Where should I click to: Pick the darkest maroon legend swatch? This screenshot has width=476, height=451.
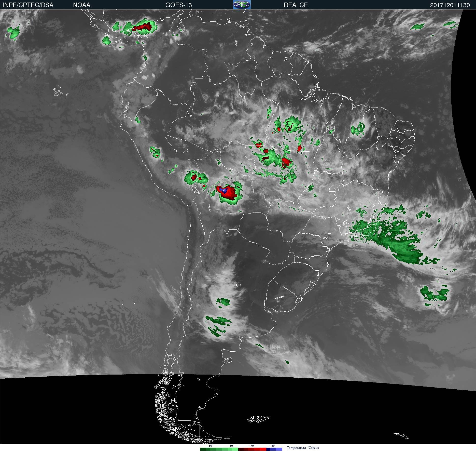(241, 449)
